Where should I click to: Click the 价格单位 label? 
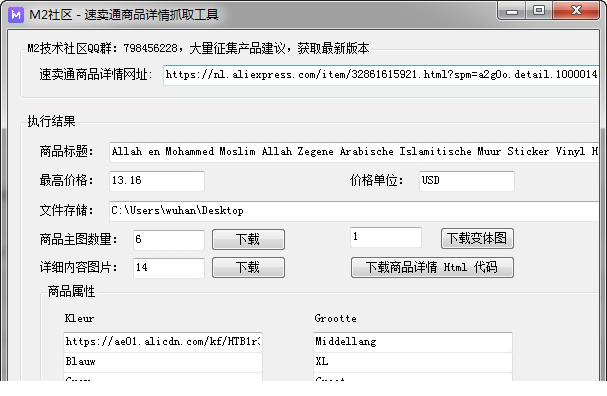(376, 180)
